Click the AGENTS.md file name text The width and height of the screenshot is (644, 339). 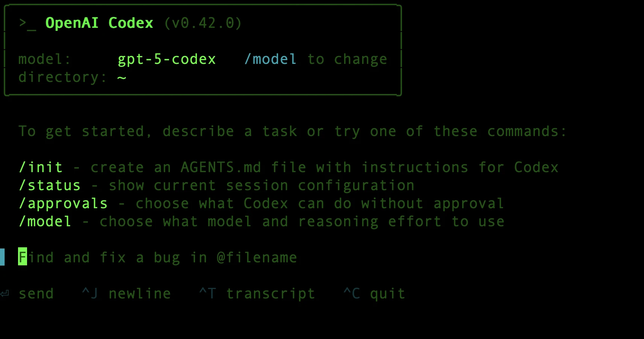[x=221, y=167]
